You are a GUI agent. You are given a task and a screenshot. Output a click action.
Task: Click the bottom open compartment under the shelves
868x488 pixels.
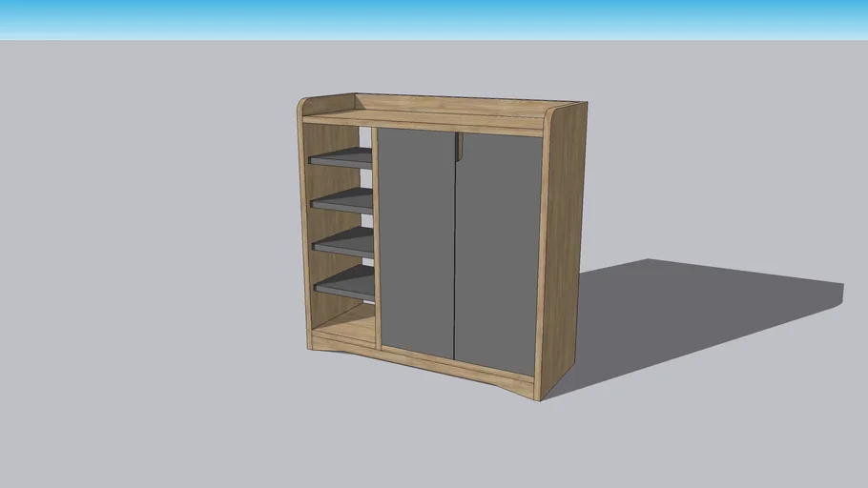pyautogui.click(x=345, y=319)
